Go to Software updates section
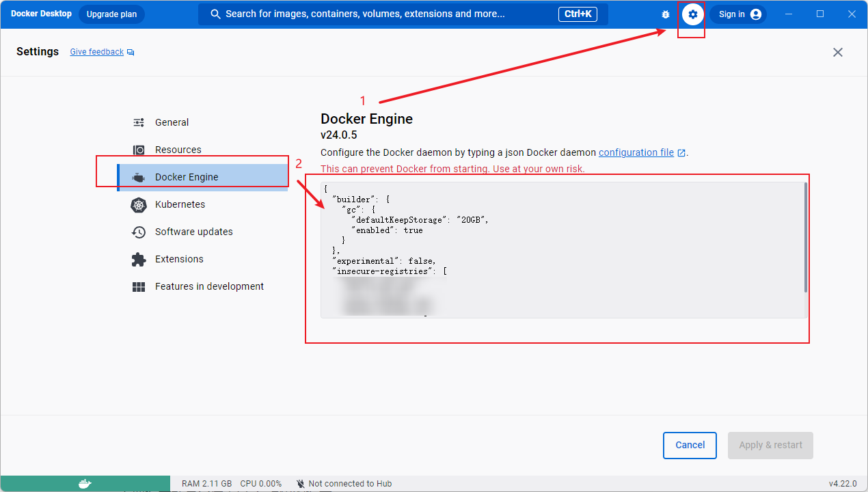This screenshot has width=868, height=492. click(203, 232)
